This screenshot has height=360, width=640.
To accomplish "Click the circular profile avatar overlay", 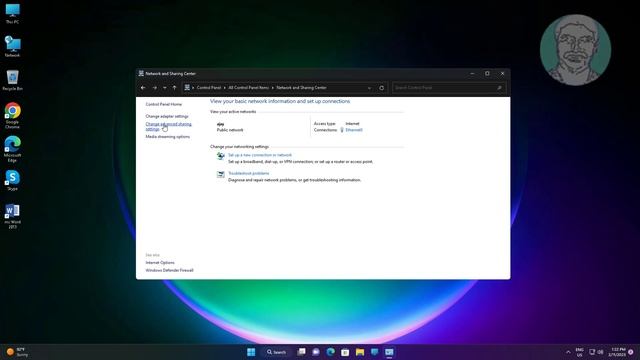I will [575, 50].
